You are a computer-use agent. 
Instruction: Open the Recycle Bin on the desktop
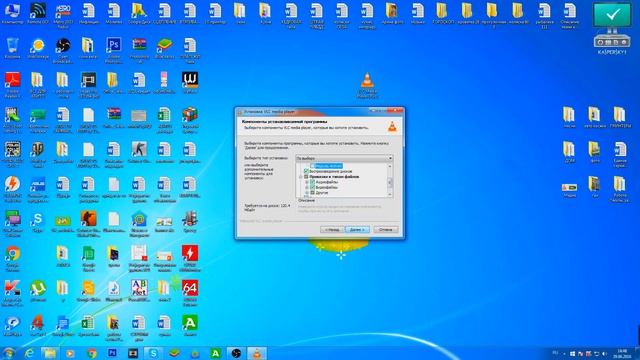(12, 48)
